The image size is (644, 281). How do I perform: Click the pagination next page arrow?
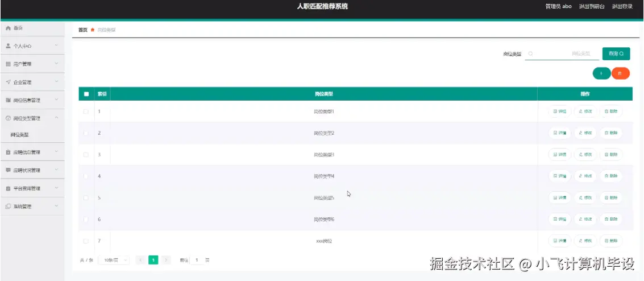pyautogui.click(x=166, y=260)
